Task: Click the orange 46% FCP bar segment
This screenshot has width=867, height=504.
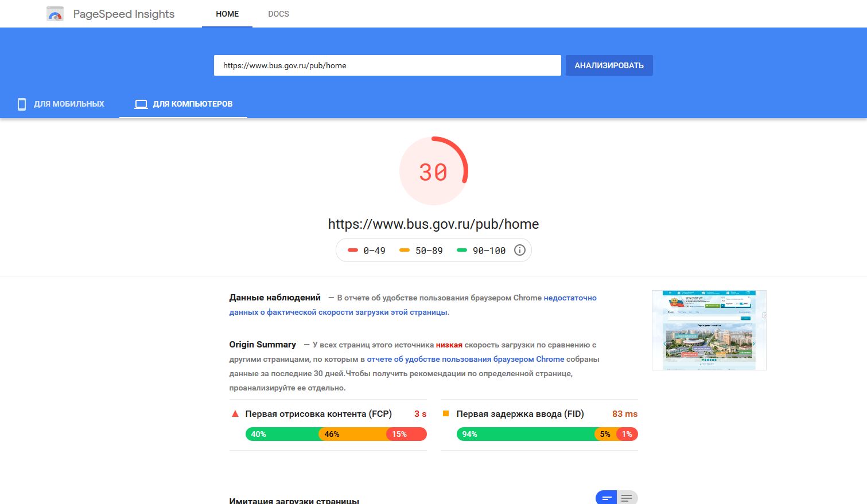Action: pyautogui.click(x=353, y=434)
